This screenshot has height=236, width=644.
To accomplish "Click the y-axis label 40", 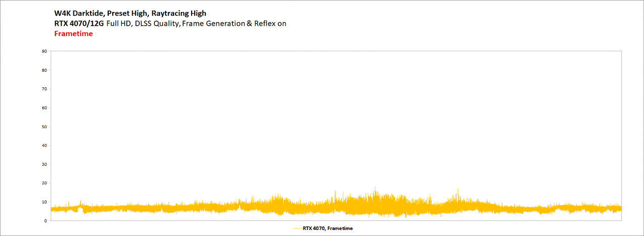I will 45,146.
